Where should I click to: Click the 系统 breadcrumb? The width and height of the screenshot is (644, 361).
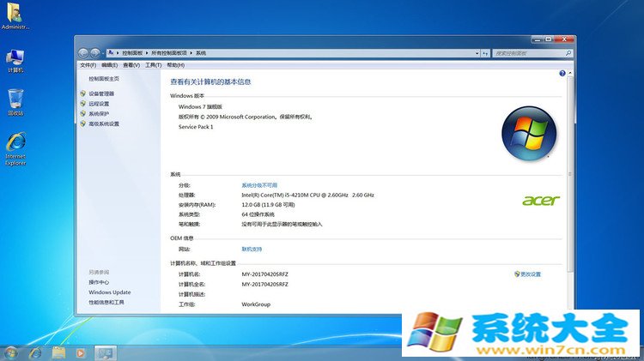pos(201,53)
